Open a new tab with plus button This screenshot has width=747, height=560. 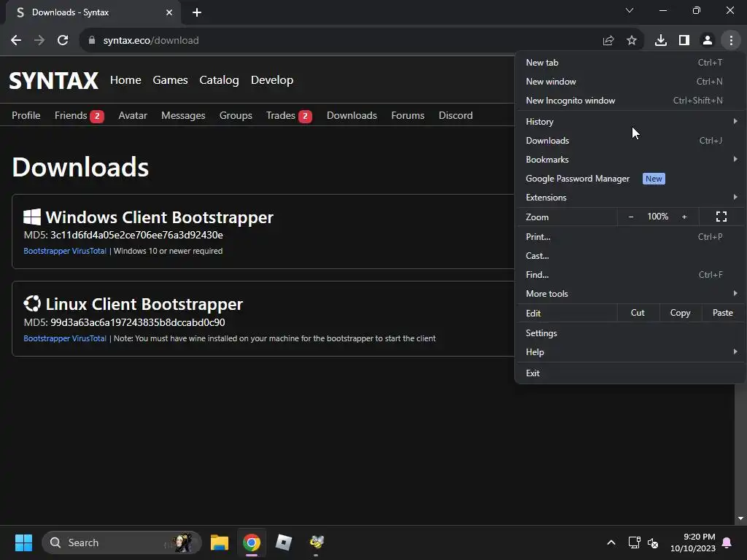click(197, 12)
